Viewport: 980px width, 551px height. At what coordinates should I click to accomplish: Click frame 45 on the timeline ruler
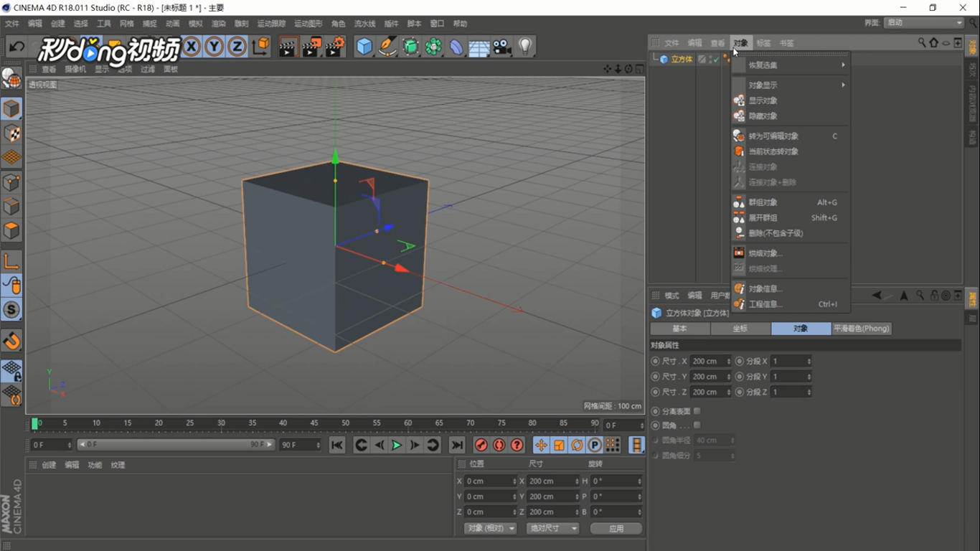click(314, 423)
